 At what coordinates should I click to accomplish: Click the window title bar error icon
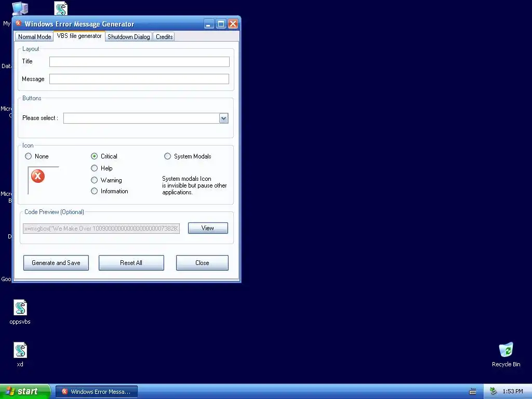[x=18, y=23]
